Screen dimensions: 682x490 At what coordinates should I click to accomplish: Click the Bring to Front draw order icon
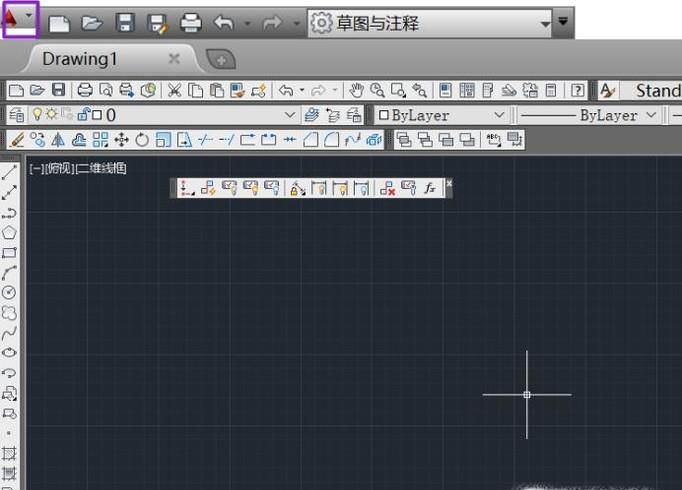[404, 140]
